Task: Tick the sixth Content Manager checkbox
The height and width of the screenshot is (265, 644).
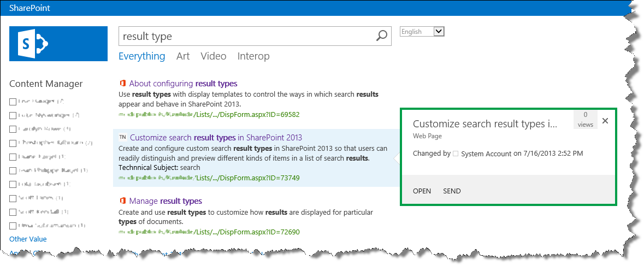Action: [13, 170]
